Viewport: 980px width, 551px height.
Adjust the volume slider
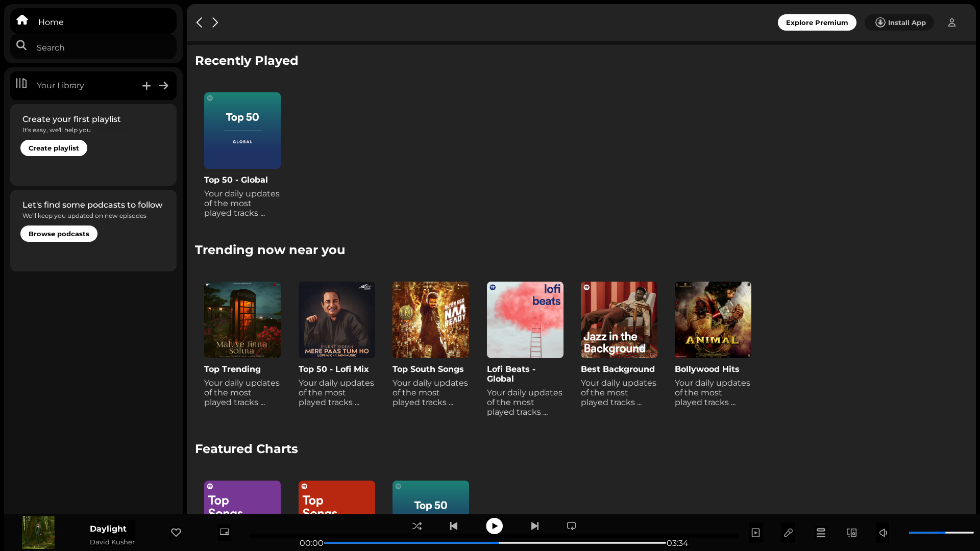(941, 533)
